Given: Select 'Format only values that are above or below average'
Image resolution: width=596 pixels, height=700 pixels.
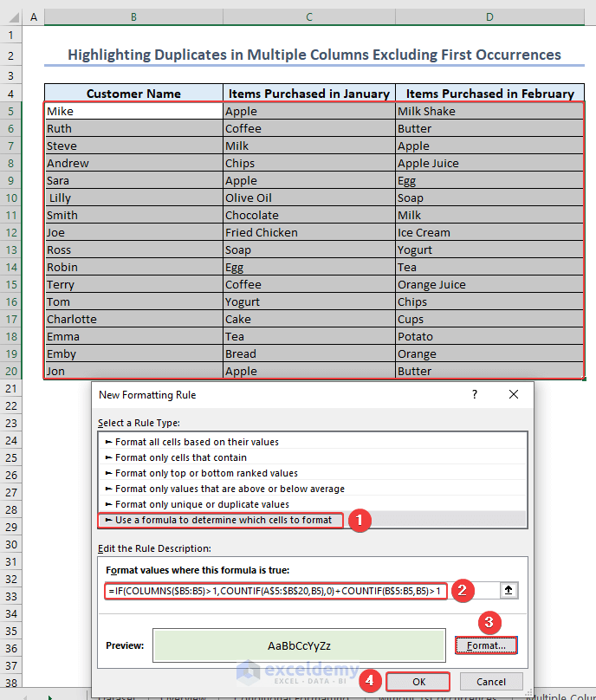Looking at the screenshot, I should (x=313, y=489).
